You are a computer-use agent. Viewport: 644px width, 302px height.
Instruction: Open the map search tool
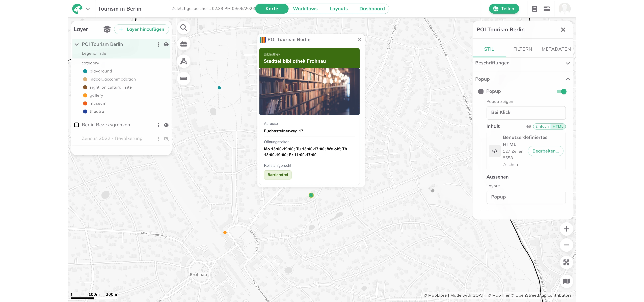pos(183,28)
